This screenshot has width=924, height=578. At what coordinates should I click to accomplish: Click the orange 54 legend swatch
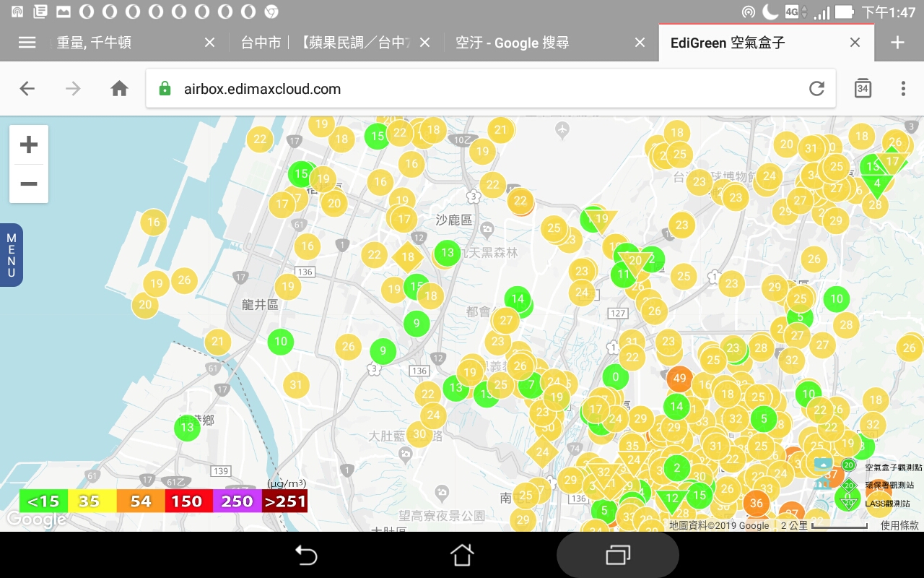click(x=140, y=501)
